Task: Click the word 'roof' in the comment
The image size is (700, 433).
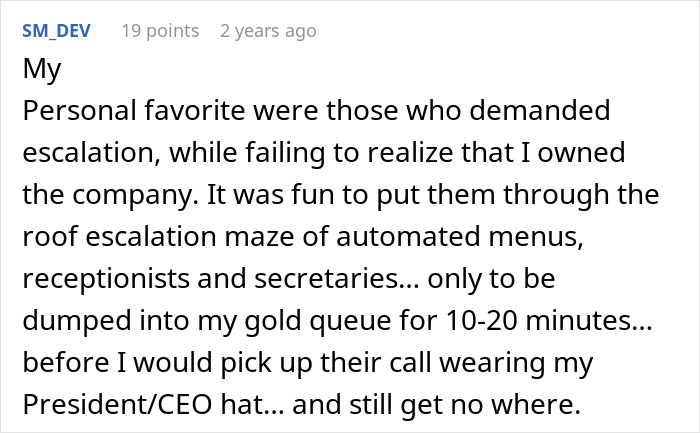Action: click(x=50, y=237)
